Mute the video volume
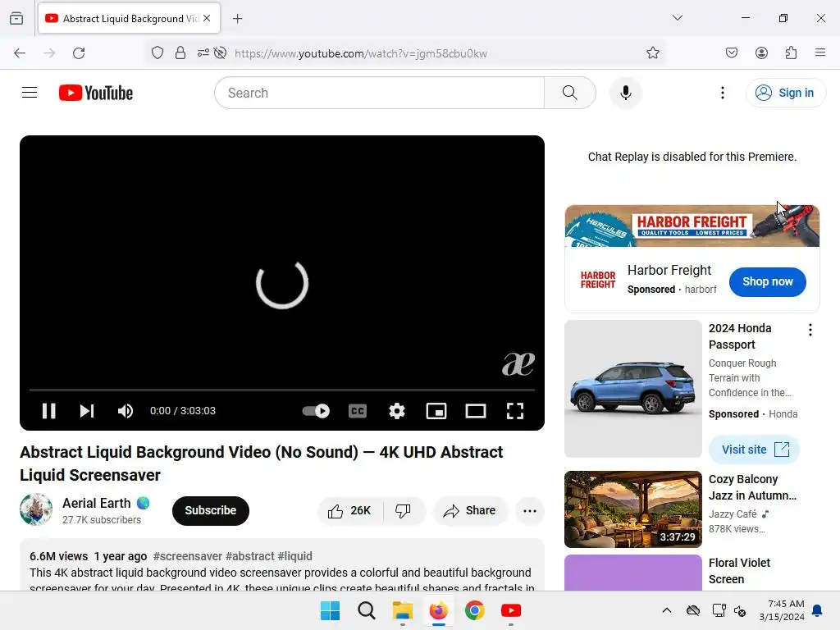Image resolution: width=840 pixels, height=630 pixels. (x=126, y=411)
